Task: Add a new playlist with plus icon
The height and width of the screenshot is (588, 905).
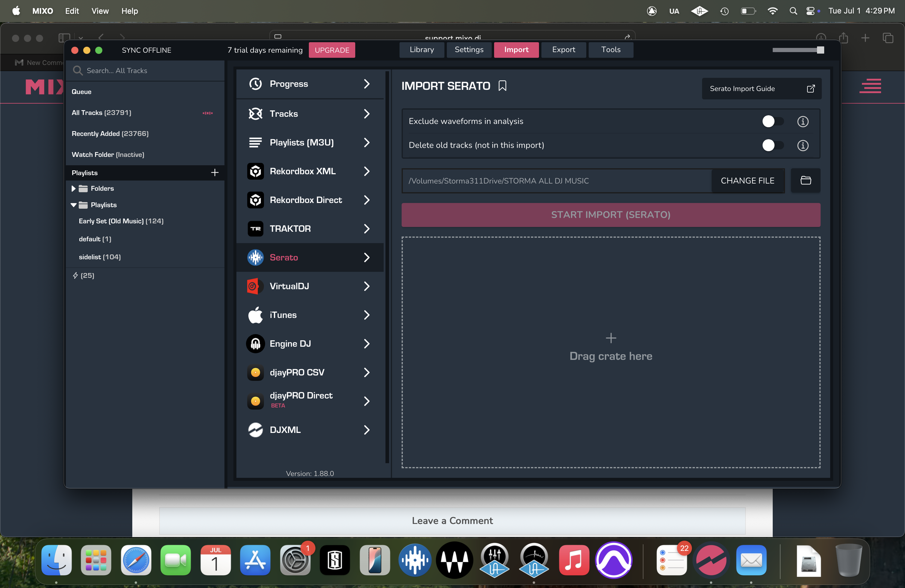Action: click(215, 173)
